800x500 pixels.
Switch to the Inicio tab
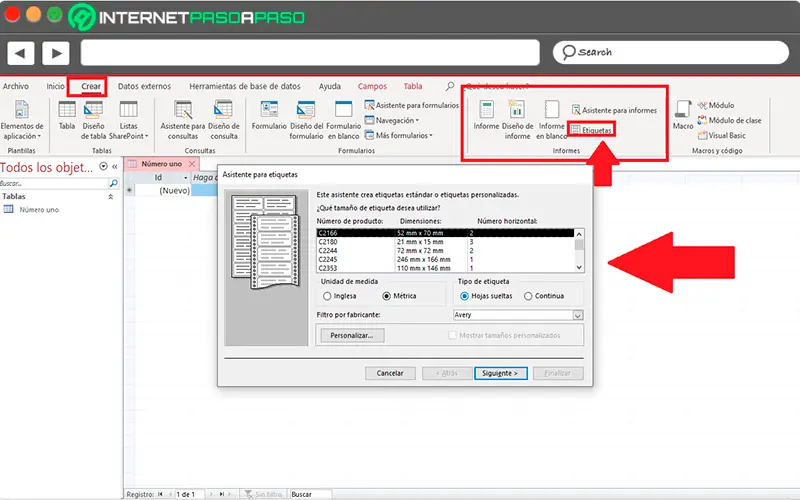pos(56,86)
